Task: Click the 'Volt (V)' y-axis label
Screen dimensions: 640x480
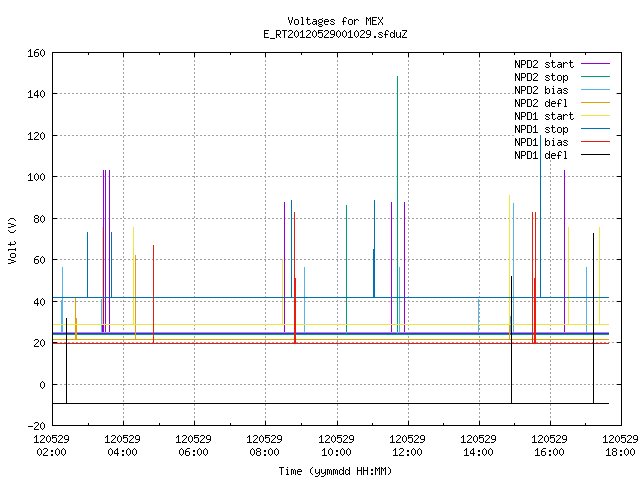Action: (12, 241)
